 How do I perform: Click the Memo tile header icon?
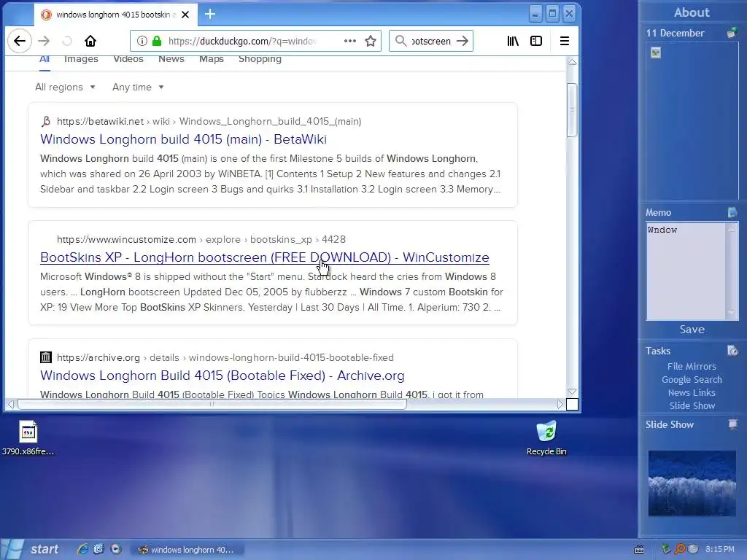point(732,212)
